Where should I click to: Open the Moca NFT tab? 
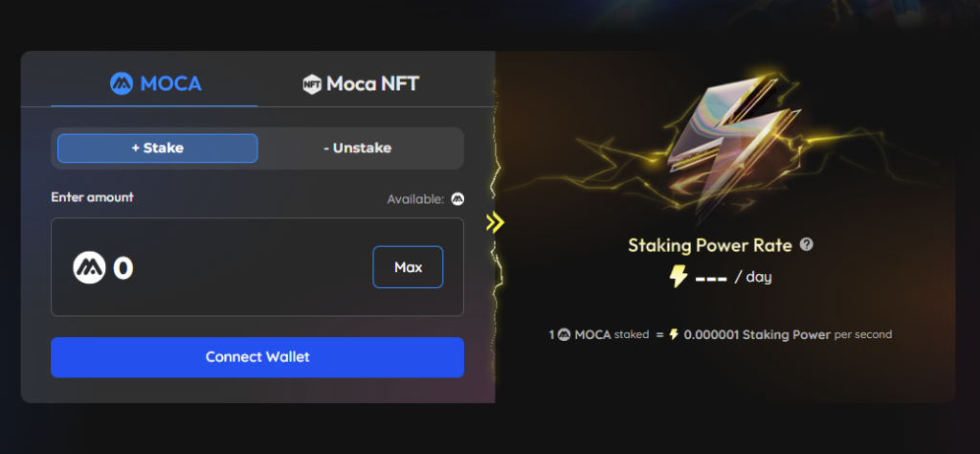[x=361, y=83]
